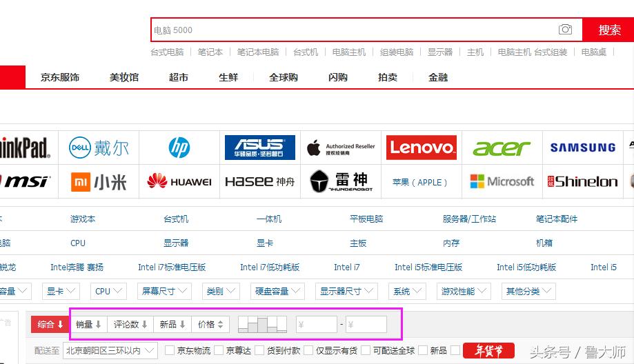Check the 新品 filter checkbox
The height and width of the screenshot is (364, 634).
tap(423, 350)
